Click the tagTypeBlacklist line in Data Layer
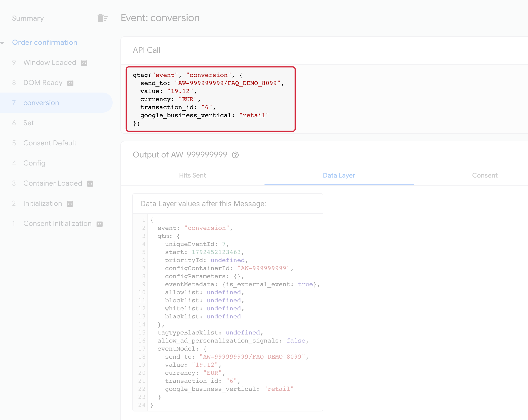528x420 pixels. [x=210, y=332]
